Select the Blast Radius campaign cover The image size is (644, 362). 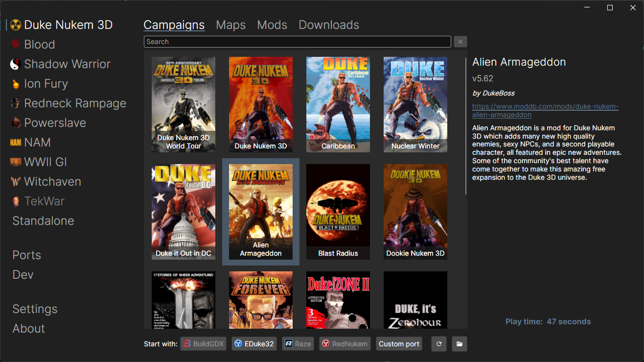[x=338, y=212]
